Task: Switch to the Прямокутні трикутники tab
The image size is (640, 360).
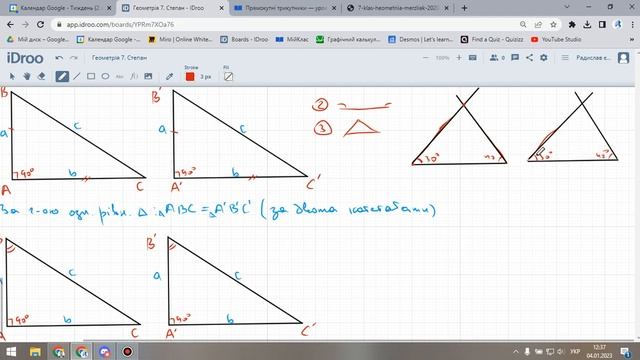Action: coord(284,8)
